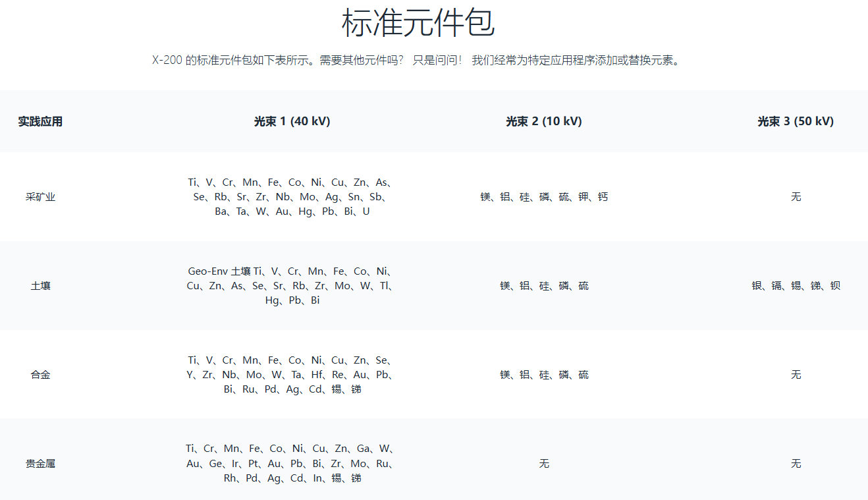Click the 贵金属 row label

40,464
